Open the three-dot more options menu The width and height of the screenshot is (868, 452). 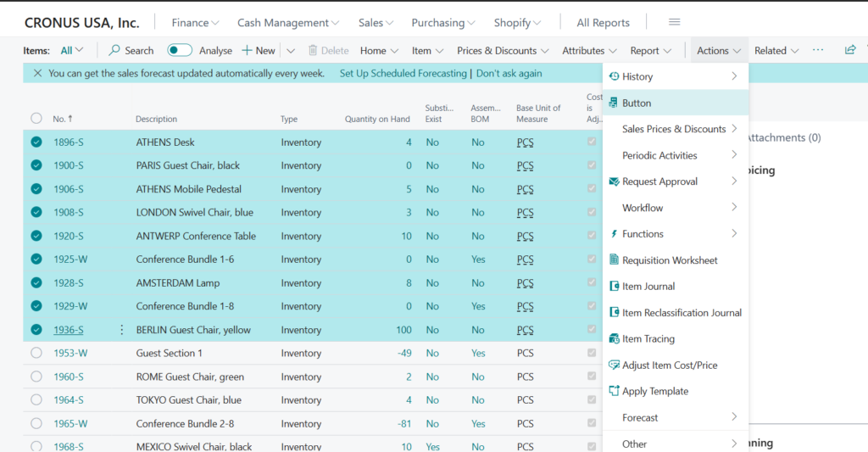818,50
